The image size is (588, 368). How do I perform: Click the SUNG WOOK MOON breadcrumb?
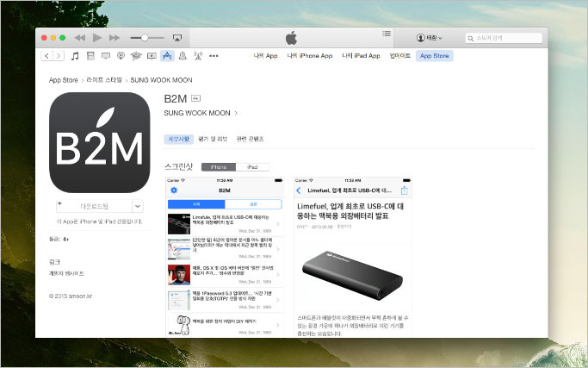161,80
